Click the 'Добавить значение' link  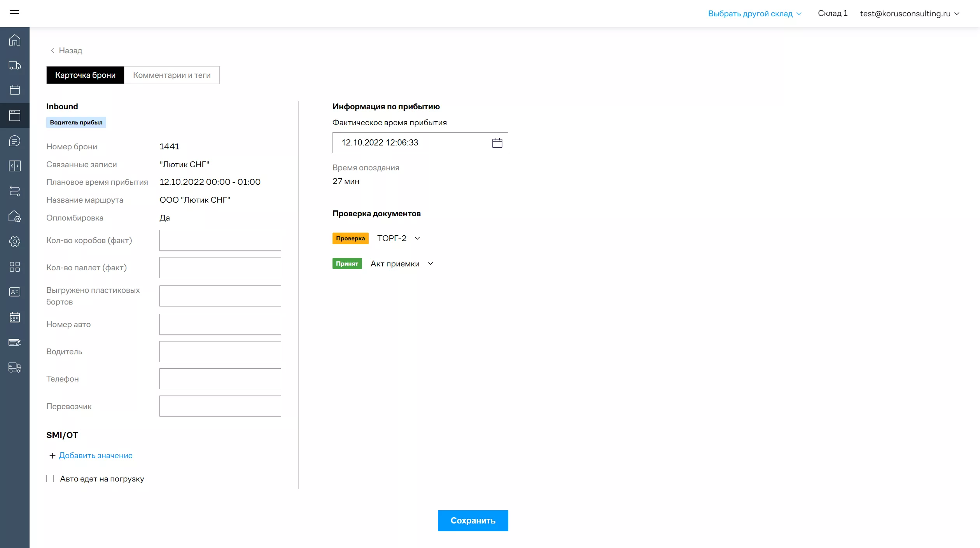95,455
